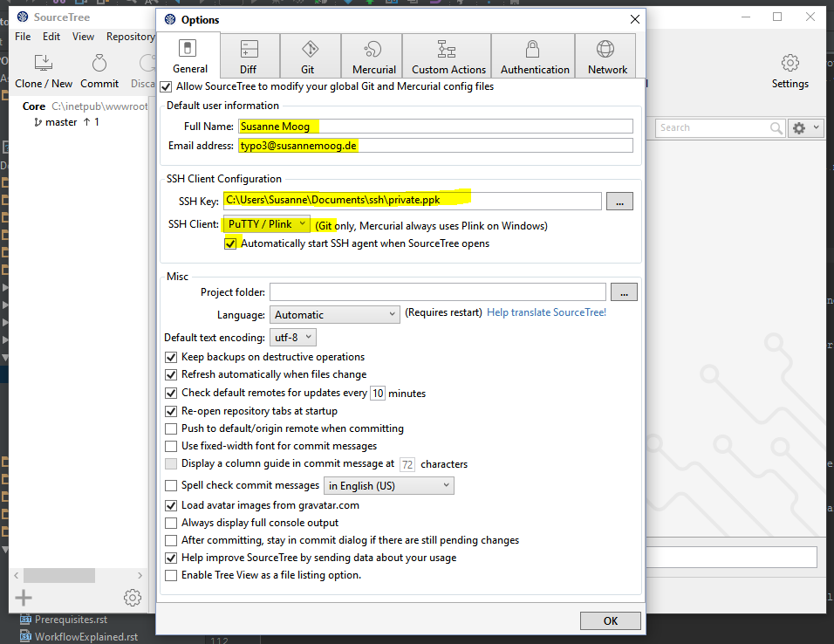Enable Push to default/origin remote when committing

171,429
